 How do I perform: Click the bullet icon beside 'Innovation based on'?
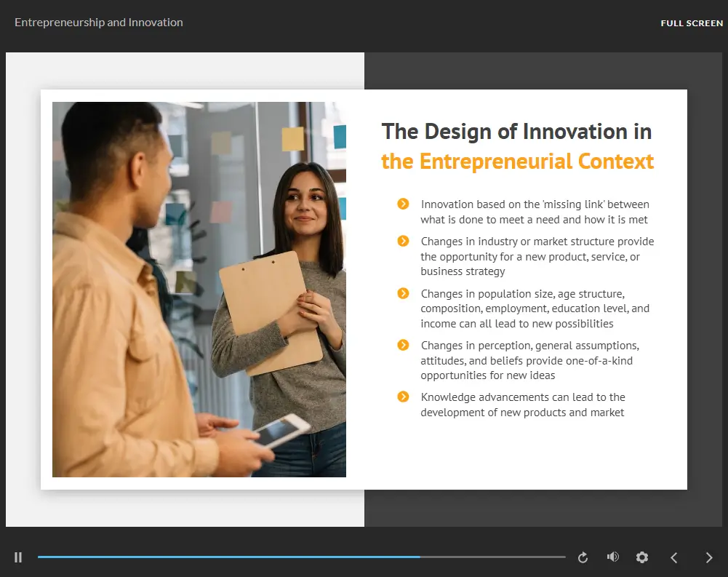pyautogui.click(x=404, y=204)
